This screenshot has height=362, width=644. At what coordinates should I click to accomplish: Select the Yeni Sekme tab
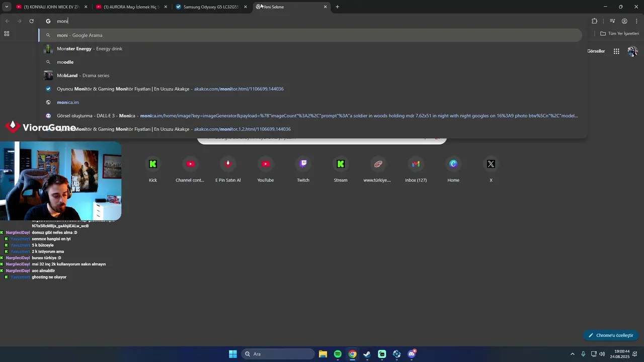tap(291, 7)
